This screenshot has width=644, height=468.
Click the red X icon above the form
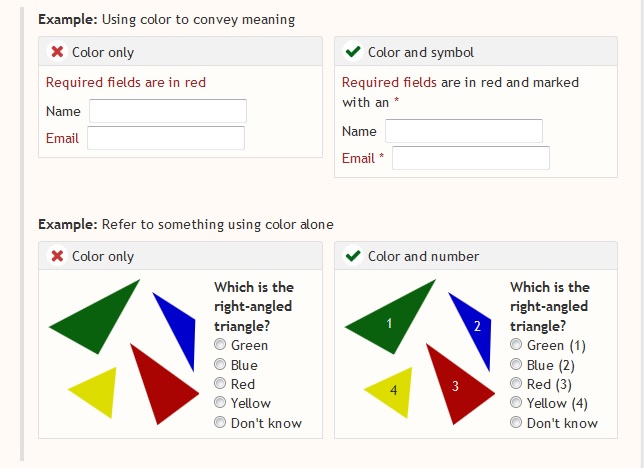pos(57,52)
